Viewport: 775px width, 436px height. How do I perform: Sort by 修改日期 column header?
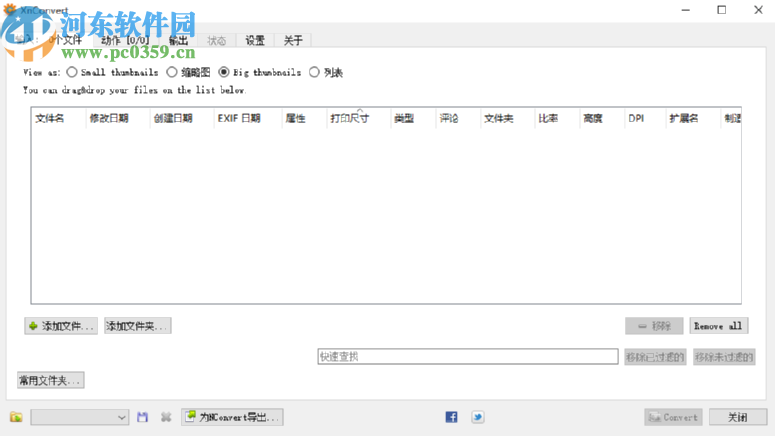pyautogui.click(x=117, y=119)
